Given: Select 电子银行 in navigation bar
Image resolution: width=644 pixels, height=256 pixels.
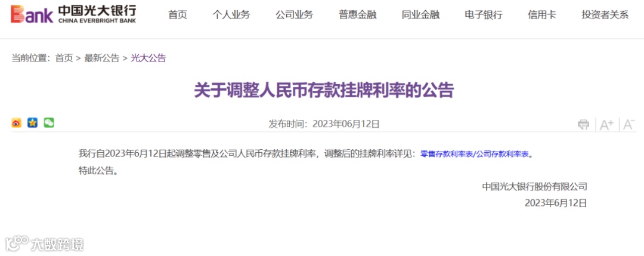Looking at the screenshot, I should coord(484,15).
